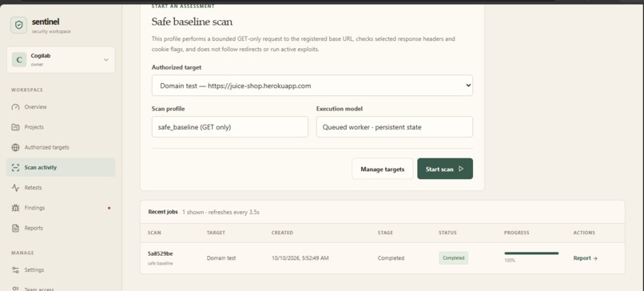Click the Authorized targets globe icon
644x291 pixels.
(16, 147)
